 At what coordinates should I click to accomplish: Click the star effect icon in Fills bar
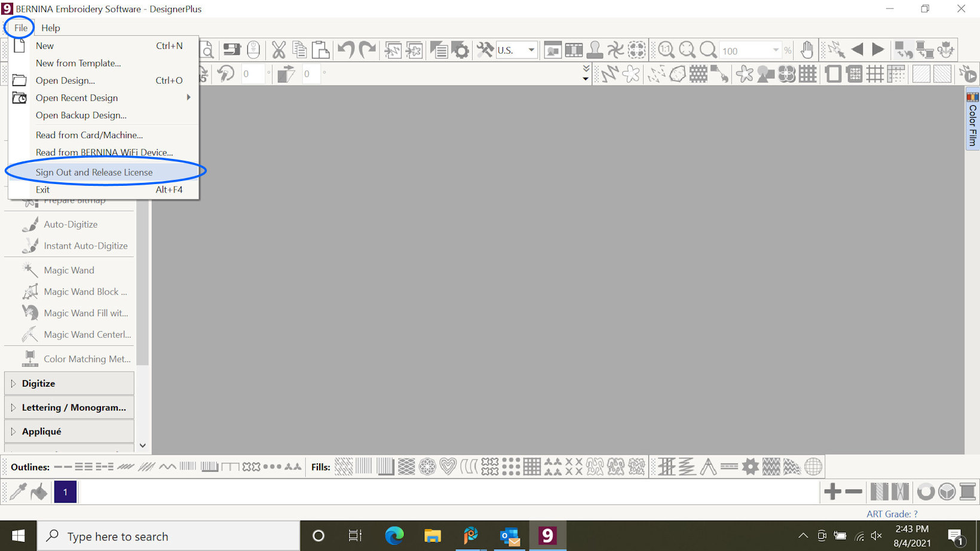tap(750, 466)
